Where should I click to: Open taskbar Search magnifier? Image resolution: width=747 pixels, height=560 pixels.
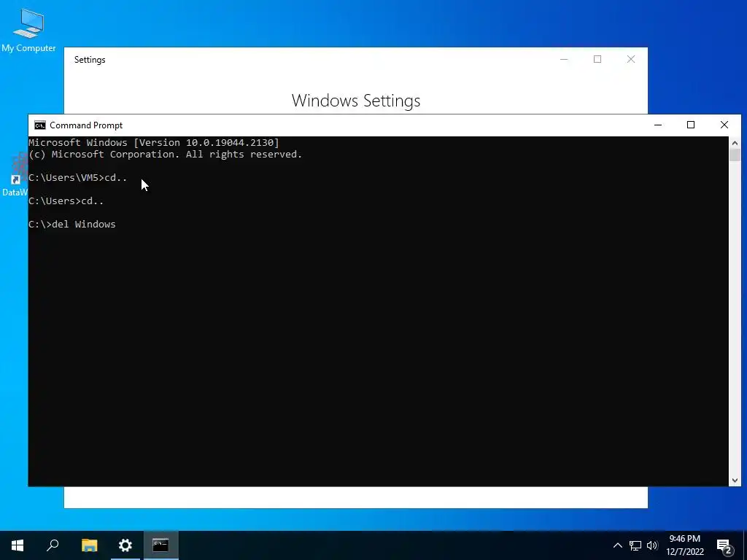53,545
